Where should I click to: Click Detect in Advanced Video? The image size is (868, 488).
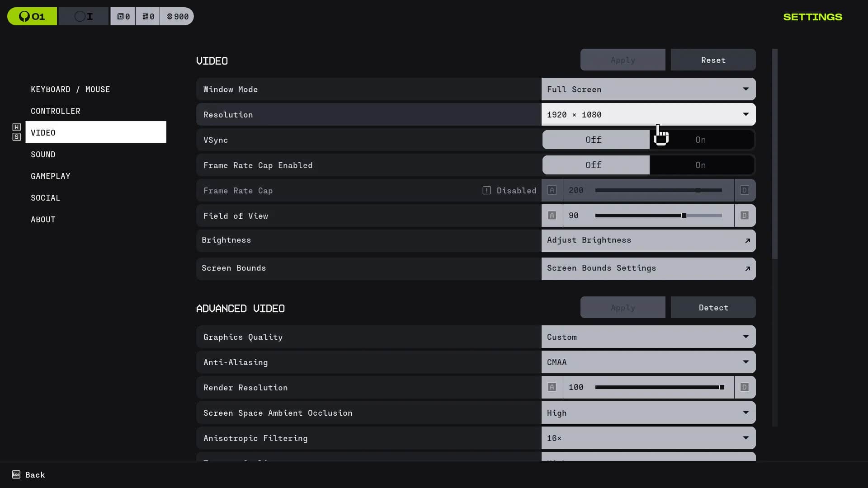(713, 308)
